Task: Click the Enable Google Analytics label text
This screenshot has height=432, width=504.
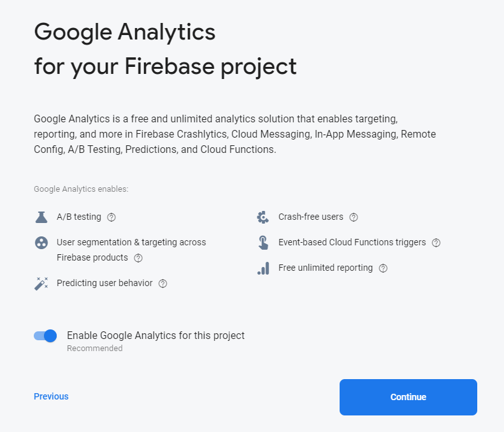Action: pos(155,335)
